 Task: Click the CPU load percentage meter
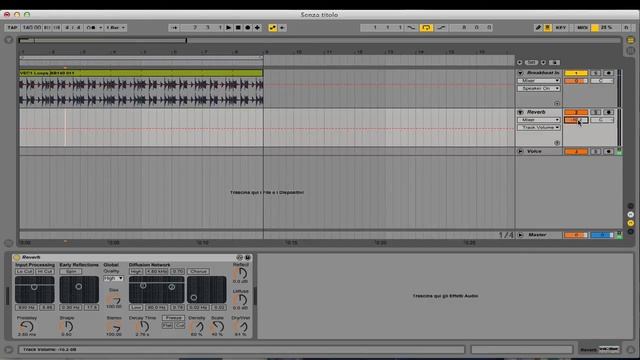click(606, 28)
